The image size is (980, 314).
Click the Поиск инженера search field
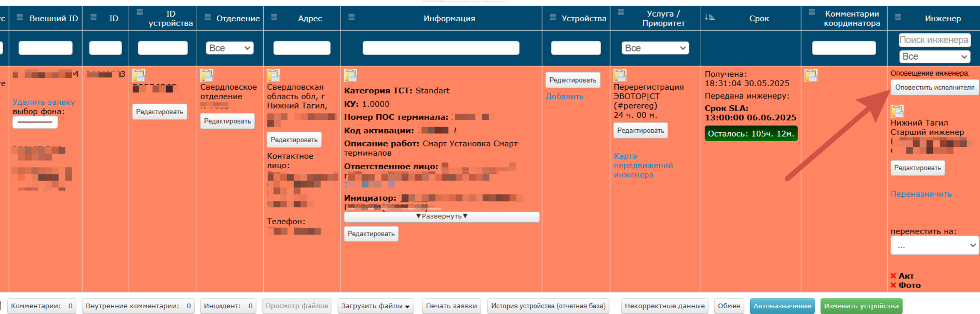(x=934, y=40)
